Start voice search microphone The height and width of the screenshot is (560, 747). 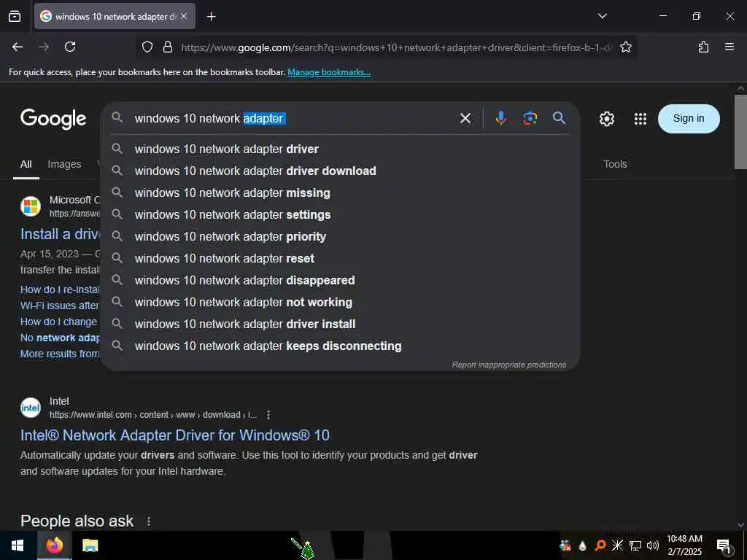click(x=500, y=118)
